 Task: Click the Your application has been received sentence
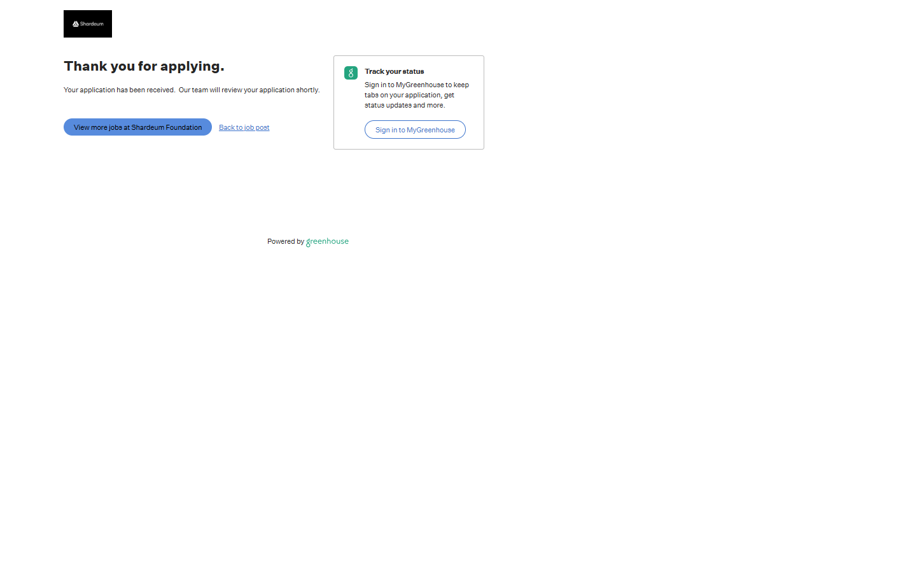tap(119, 90)
